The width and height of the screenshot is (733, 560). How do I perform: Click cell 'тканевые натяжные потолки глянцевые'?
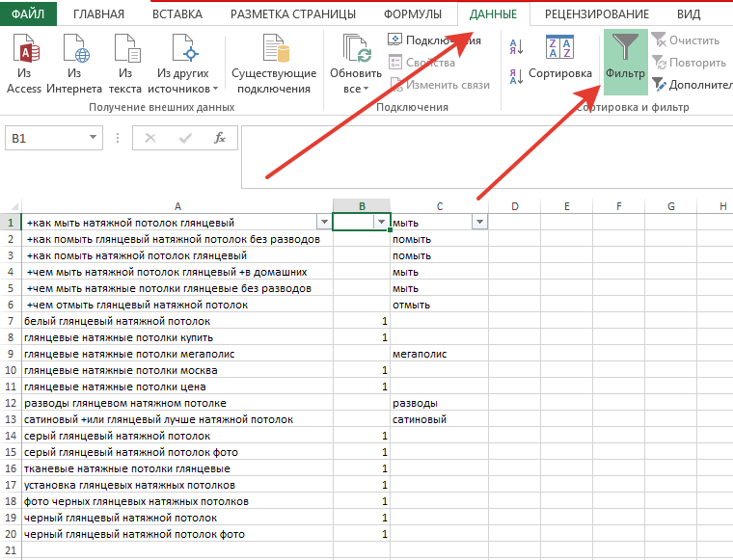pyautogui.click(x=177, y=468)
